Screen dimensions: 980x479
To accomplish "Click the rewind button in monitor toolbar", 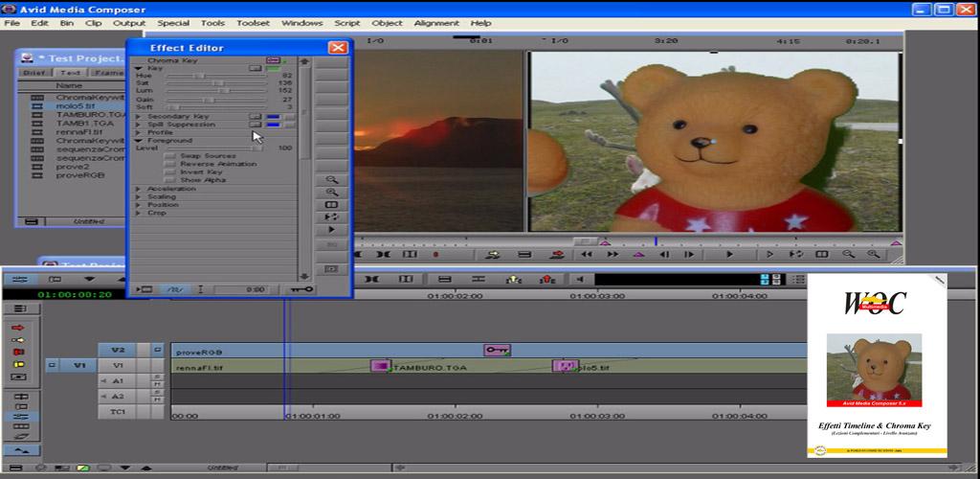I will click(x=586, y=255).
